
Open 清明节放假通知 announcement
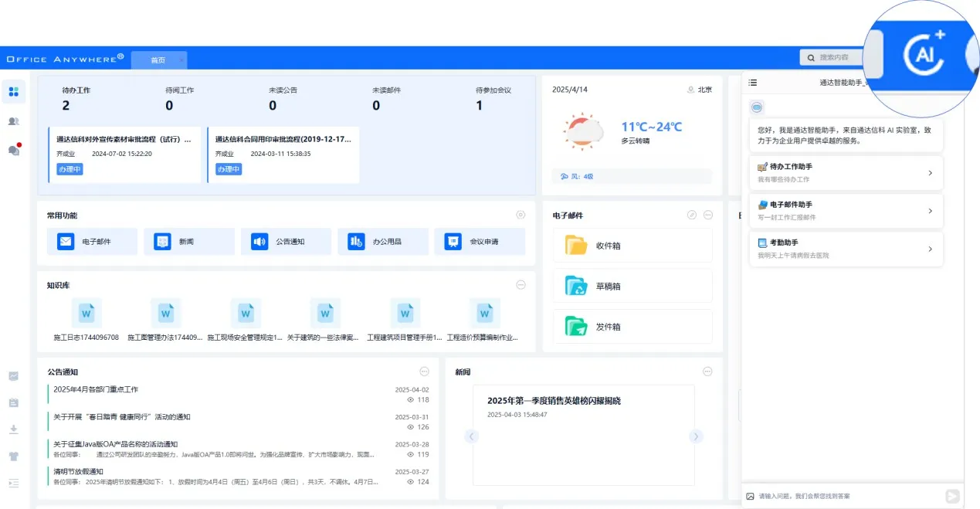click(x=78, y=471)
